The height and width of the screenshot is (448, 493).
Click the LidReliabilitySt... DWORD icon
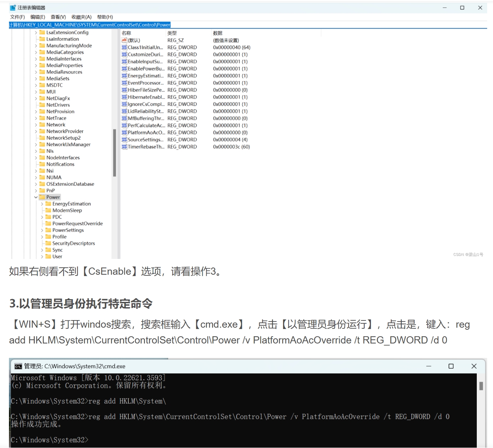124,111
